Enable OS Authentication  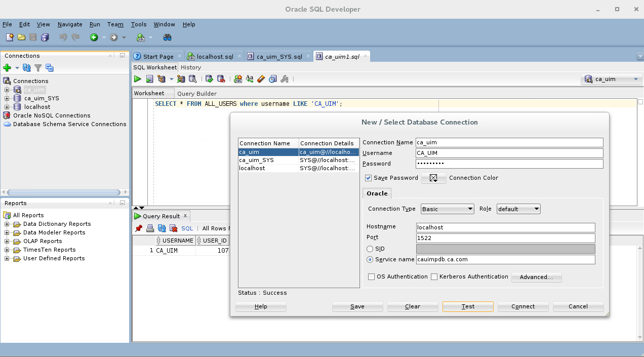pos(371,277)
